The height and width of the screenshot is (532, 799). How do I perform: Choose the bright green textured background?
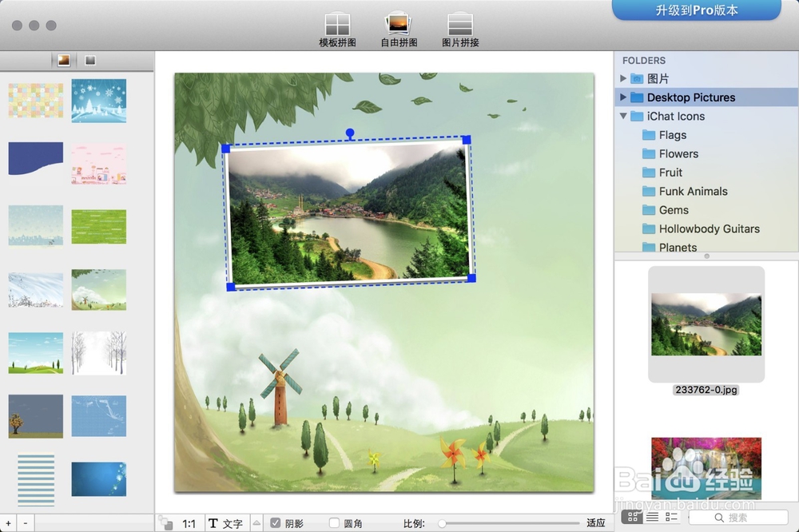click(x=99, y=226)
